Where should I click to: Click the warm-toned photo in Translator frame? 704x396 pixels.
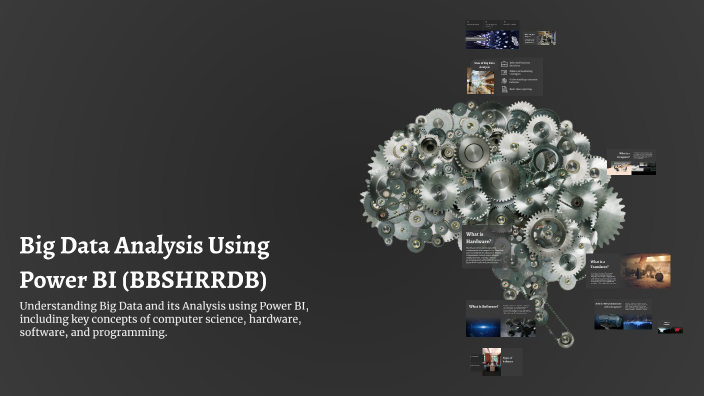pos(646,271)
